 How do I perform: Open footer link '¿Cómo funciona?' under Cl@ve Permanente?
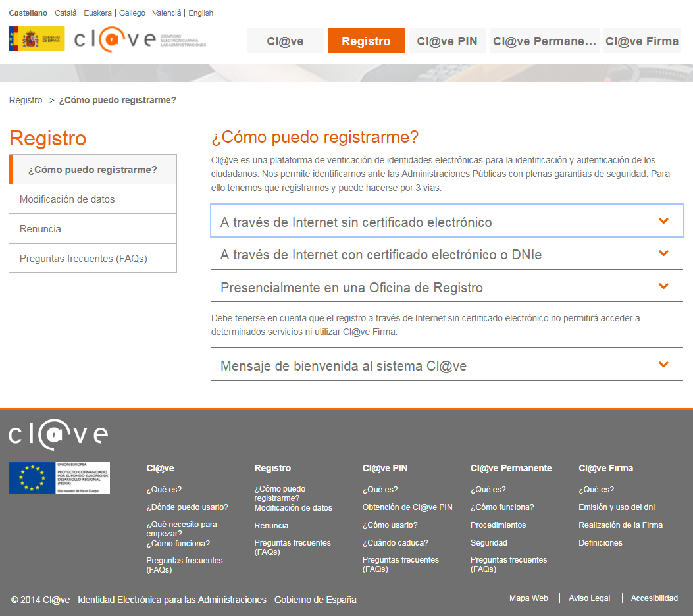pos(502,507)
